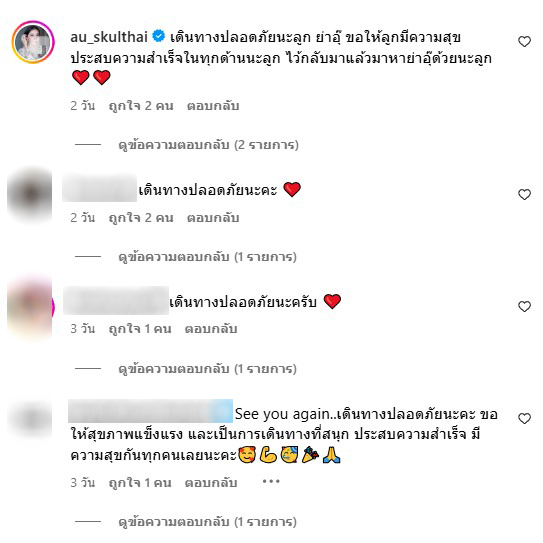Open the three-dots options on last comment

tap(271, 481)
